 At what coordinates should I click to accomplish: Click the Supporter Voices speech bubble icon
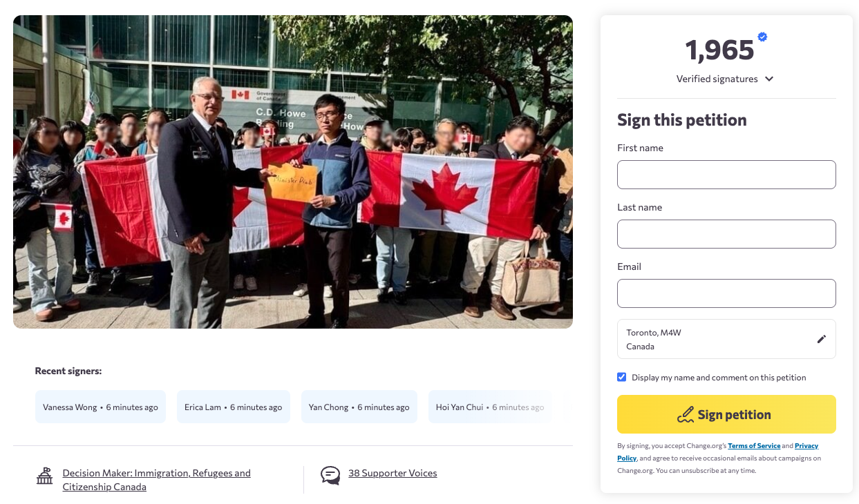[x=330, y=475]
